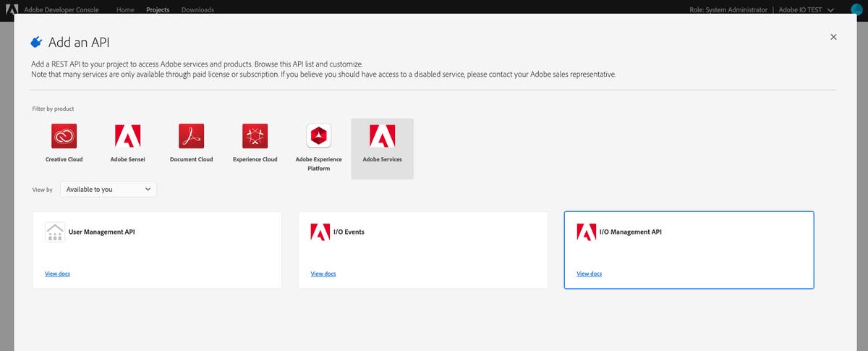Select the I/O Events API card

click(x=423, y=248)
